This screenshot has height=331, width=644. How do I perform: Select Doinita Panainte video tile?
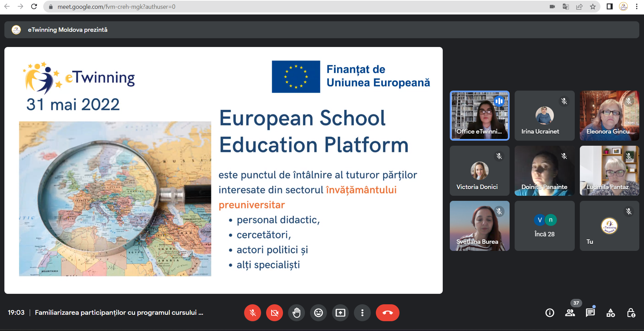pyautogui.click(x=544, y=171)
